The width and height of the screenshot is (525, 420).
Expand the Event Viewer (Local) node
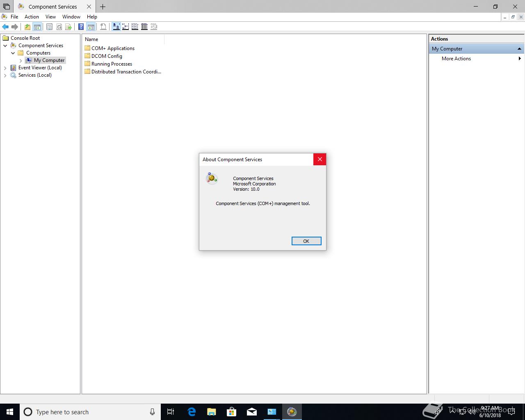coord(5,68)
